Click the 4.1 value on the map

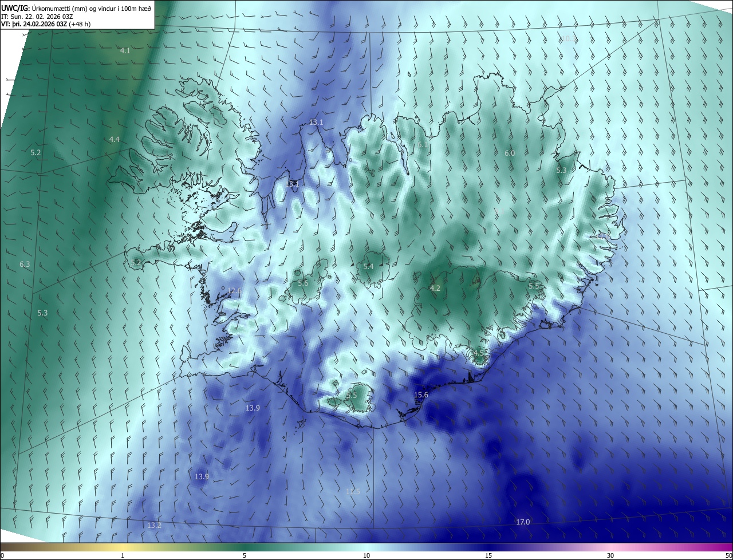[125, 51]
